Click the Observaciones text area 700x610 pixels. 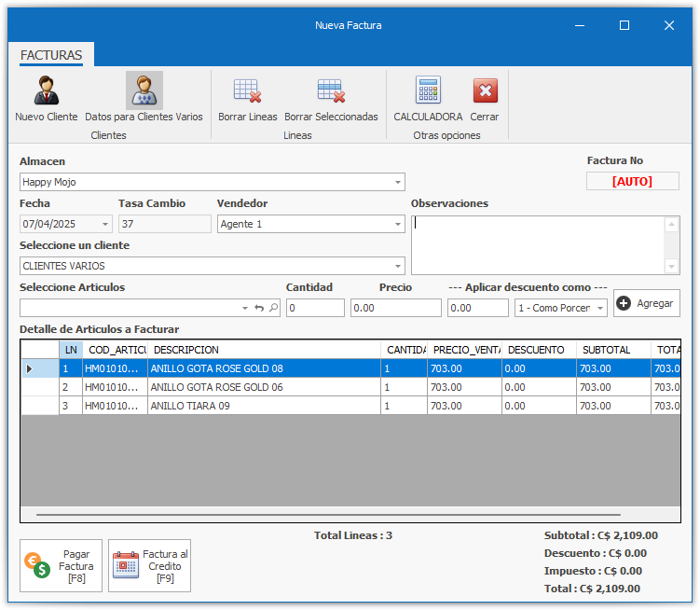[537, 245]
